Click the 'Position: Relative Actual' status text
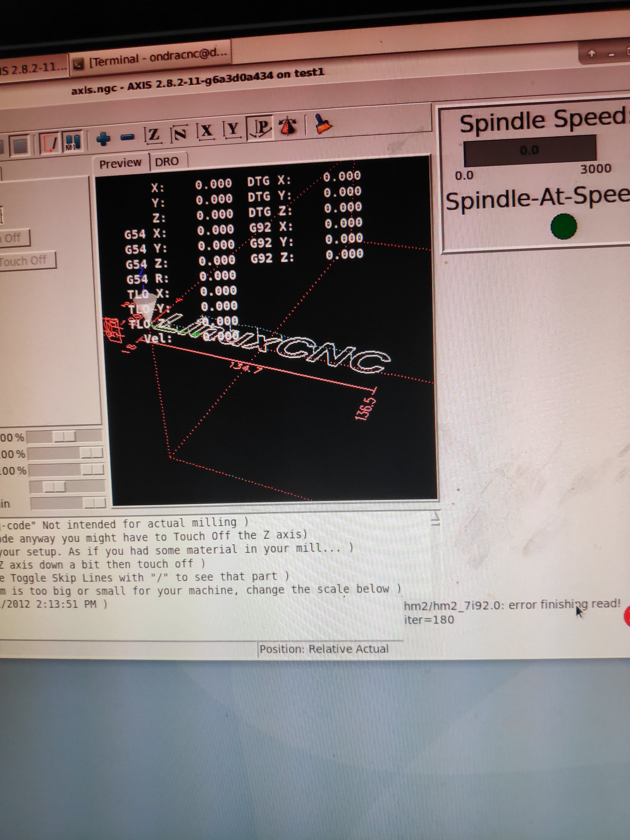The image size is (630, 840). pyautogui.click(x=324, y=649)
